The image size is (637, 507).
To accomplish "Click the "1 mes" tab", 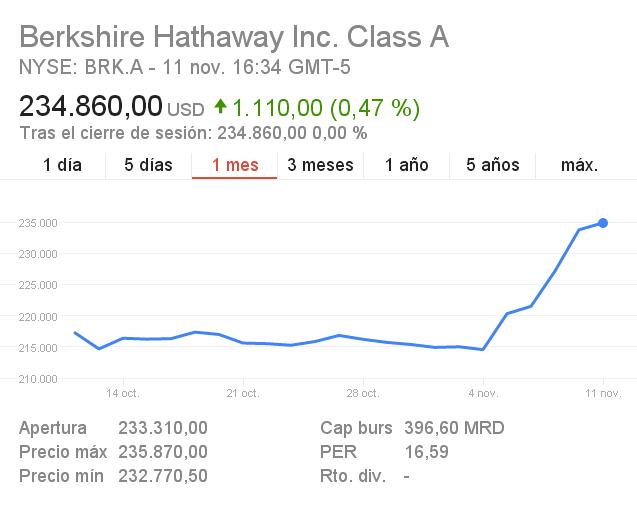I will click(x=235, y=165).
